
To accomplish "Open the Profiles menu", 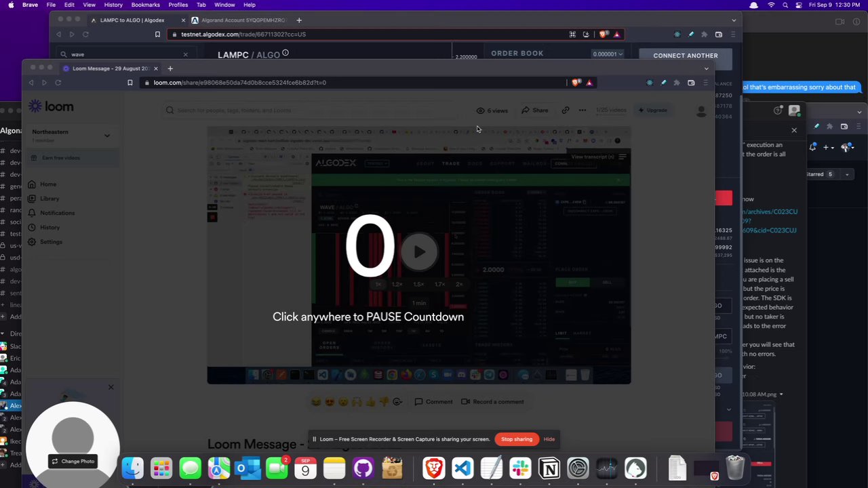I will (x=178, y=5).
